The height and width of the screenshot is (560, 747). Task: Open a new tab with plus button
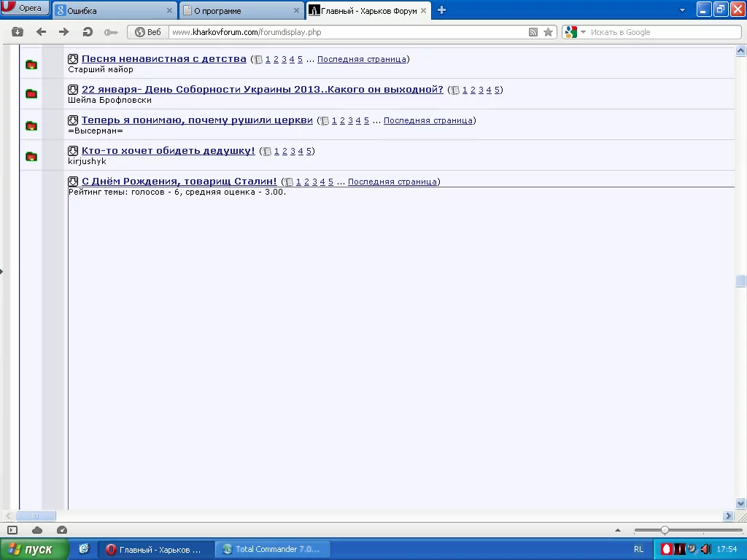(x=441, y=10)
